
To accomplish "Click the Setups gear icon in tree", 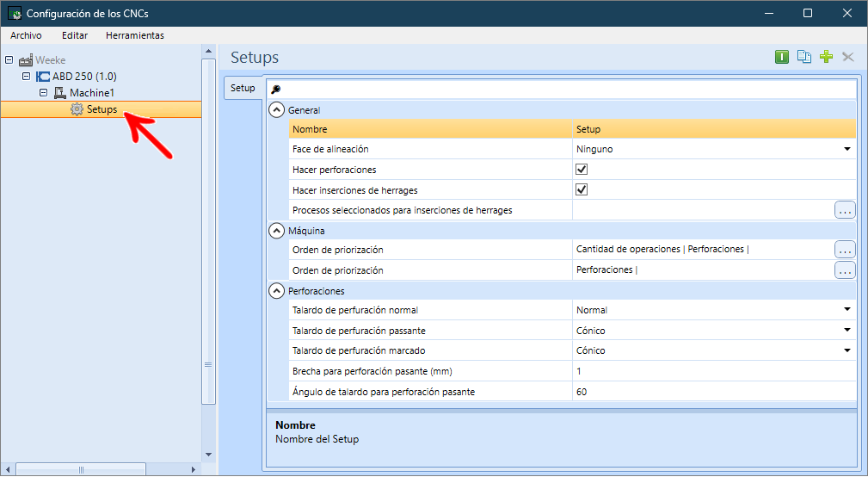I will pos(77,109).
